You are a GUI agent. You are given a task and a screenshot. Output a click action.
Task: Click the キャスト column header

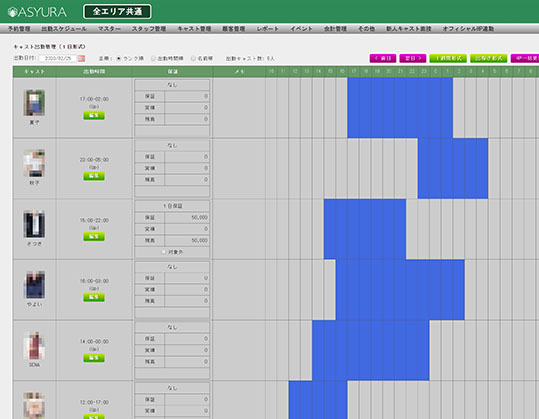click(34, 71)
